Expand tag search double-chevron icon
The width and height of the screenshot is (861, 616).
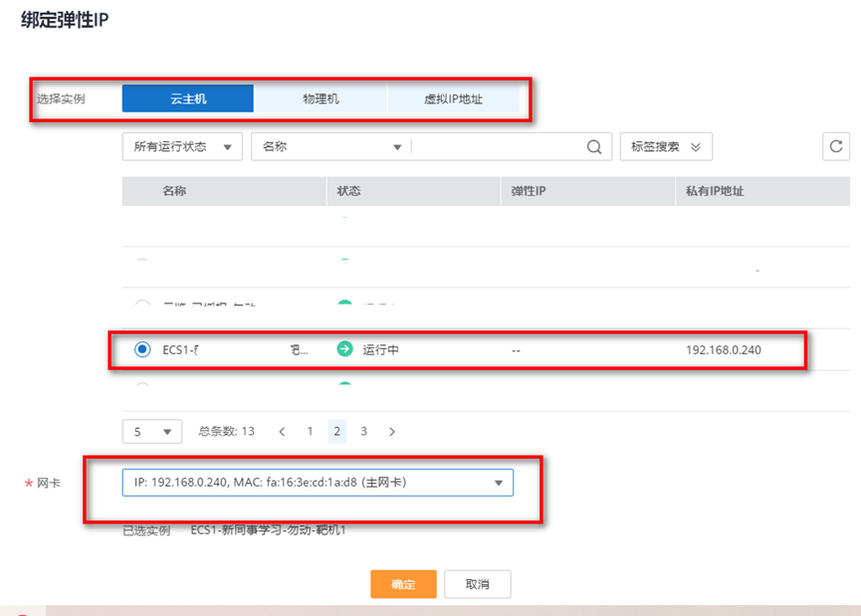(696, 147)
